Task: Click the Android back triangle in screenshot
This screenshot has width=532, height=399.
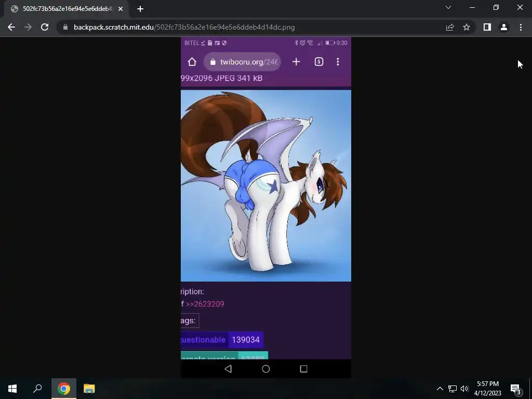Action: tap(229, 369)
